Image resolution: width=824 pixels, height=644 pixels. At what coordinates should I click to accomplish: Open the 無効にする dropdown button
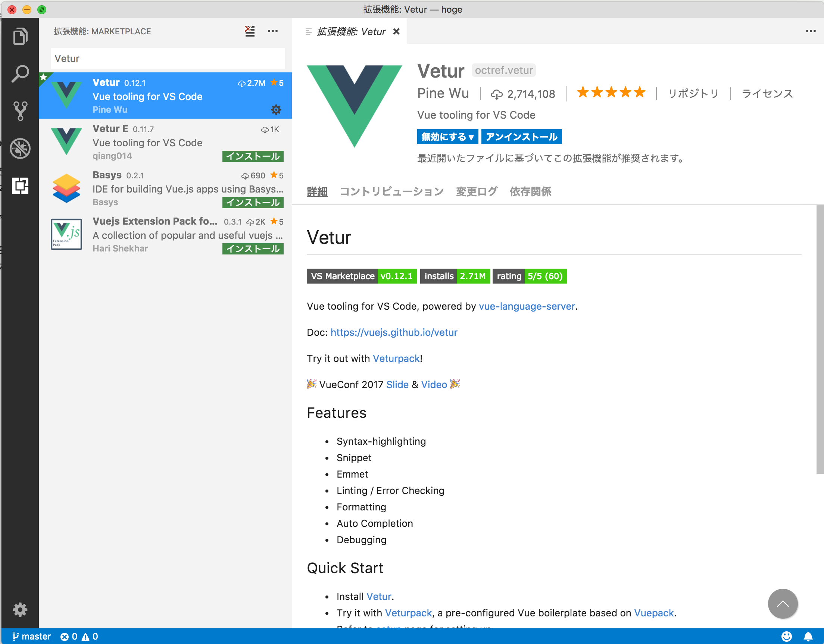[447, 137]
